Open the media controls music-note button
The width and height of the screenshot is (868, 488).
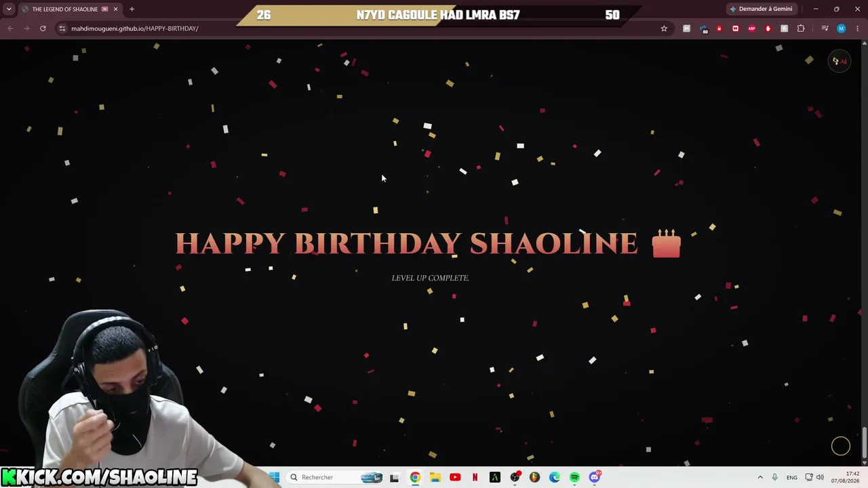click(825, 28)
